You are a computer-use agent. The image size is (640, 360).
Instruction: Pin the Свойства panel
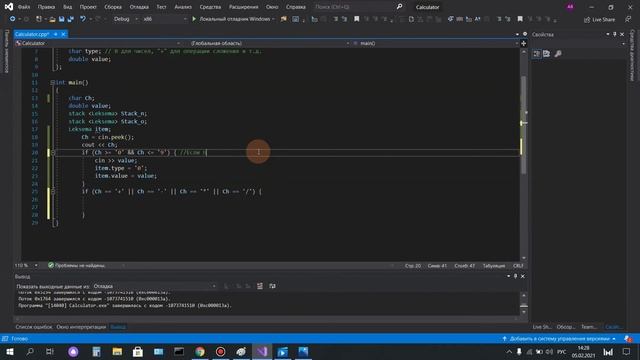[615, 34]
